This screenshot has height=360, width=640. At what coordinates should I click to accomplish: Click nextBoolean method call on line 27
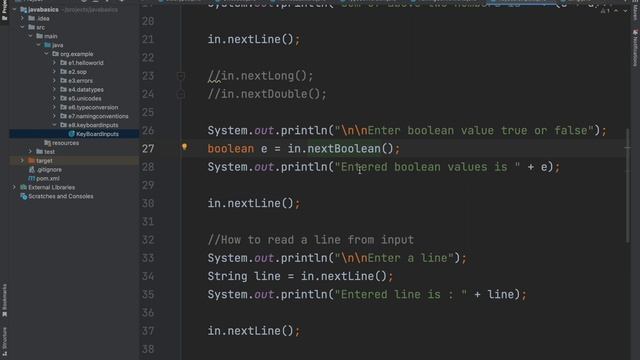click(x=344, y=149)
